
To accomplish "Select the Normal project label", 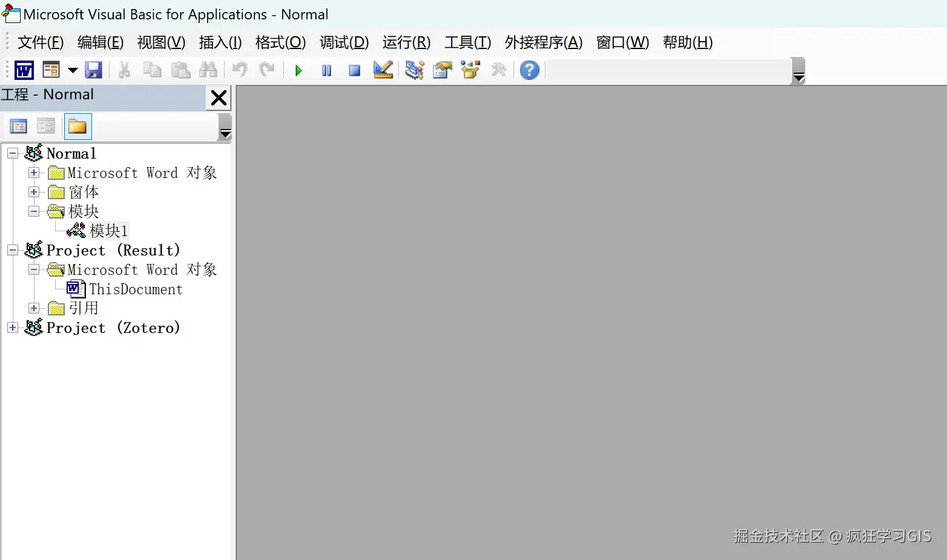I will (x=71, y=154).
